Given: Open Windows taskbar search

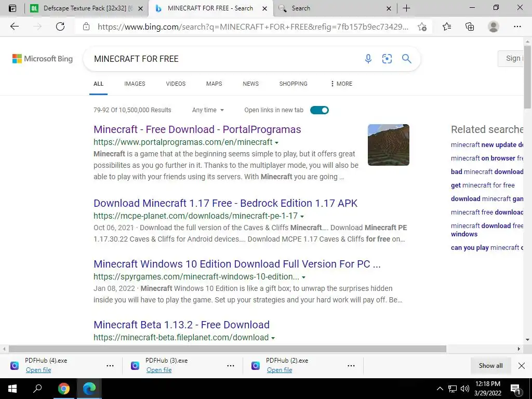Looking at the screenshot, I should [x=37, y=389].
